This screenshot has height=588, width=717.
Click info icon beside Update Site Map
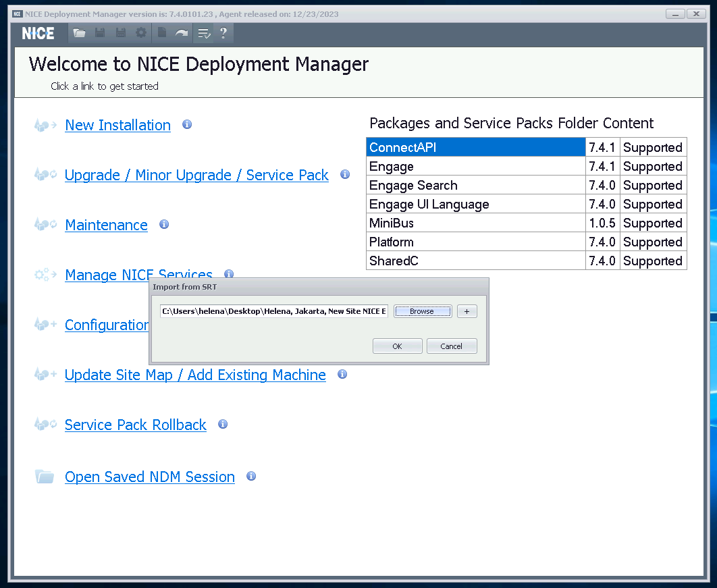coord(342,374)
